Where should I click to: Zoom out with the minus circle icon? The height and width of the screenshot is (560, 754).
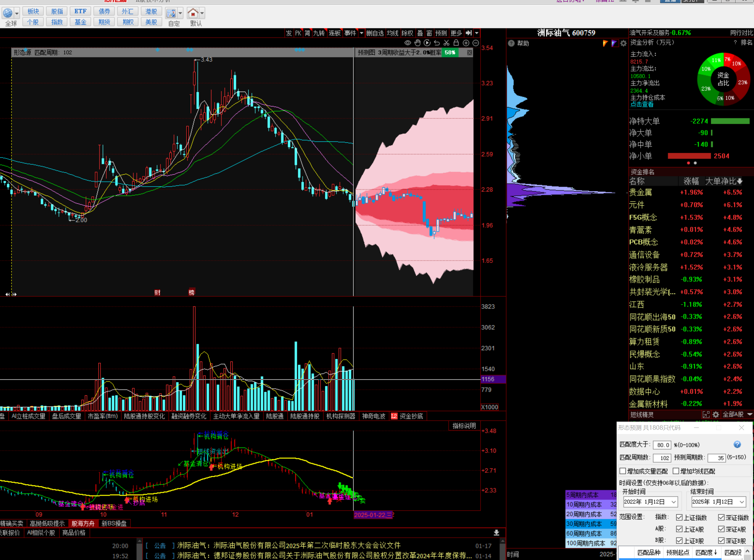475,43
